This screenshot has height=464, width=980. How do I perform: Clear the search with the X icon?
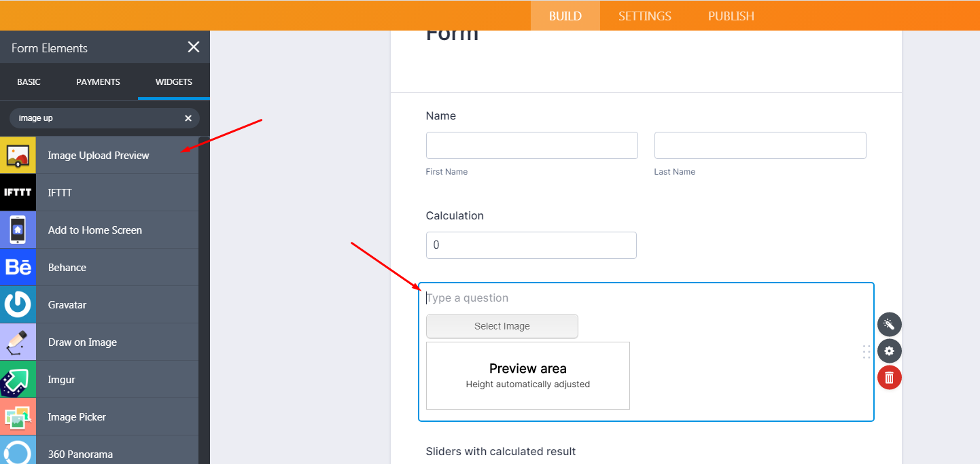coord(188,118)
